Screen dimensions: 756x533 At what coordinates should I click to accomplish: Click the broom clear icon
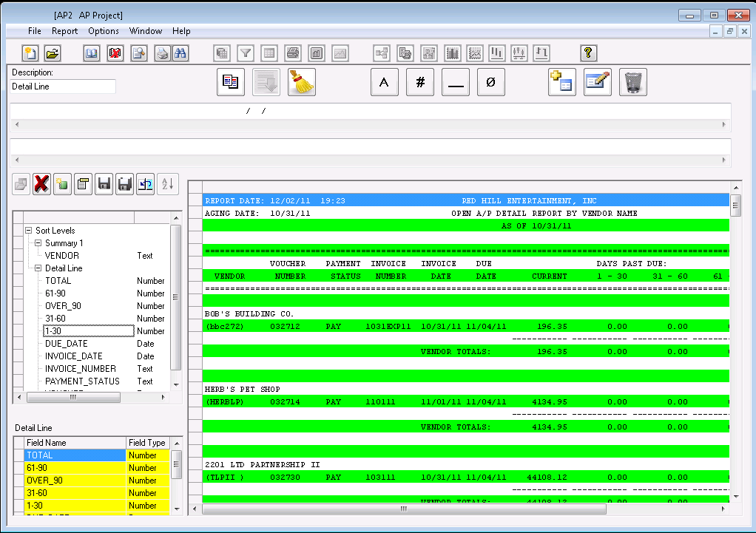[301, 82]
